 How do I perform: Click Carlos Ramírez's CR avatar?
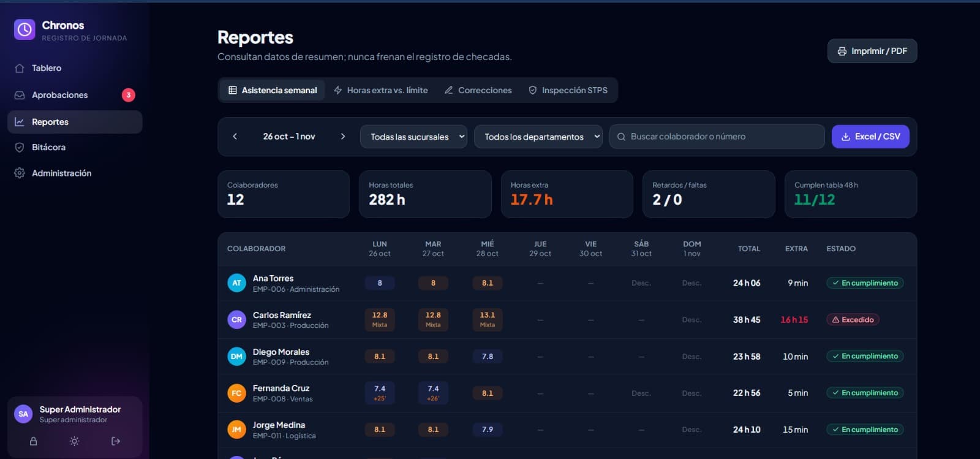(x=236, y=320)
